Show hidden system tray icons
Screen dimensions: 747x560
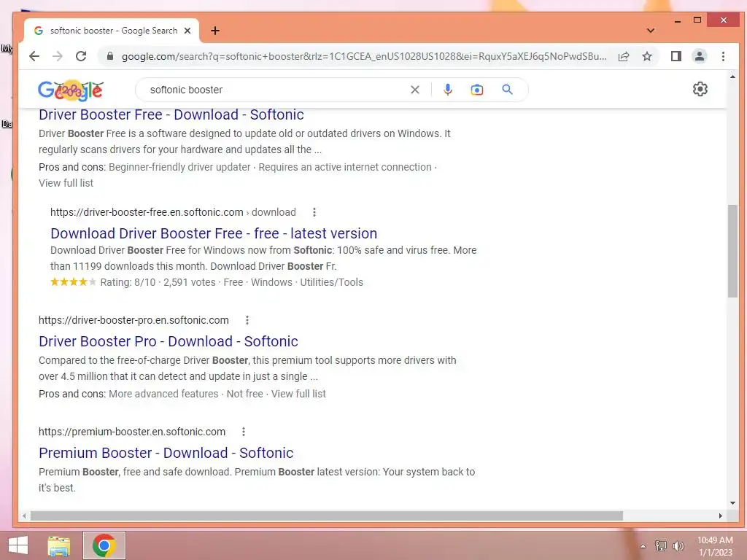tap(643, 546)
